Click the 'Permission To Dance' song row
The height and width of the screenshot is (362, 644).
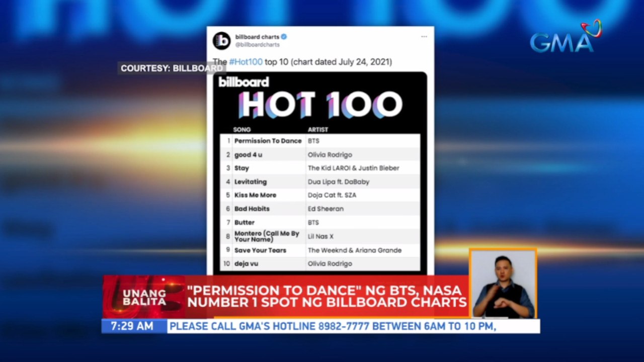click(x=320, y=141)
